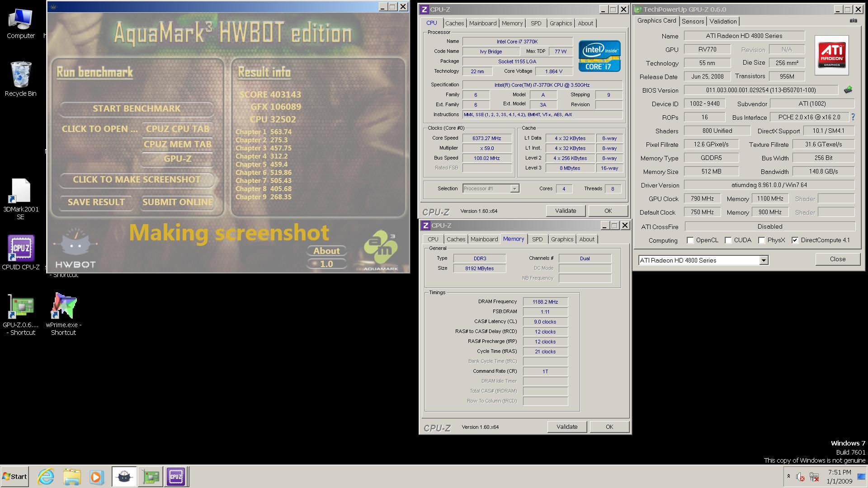Click the ATI Radeon logo in GPU-Z
The image size is (868, 488).
(x=832, y=55)
